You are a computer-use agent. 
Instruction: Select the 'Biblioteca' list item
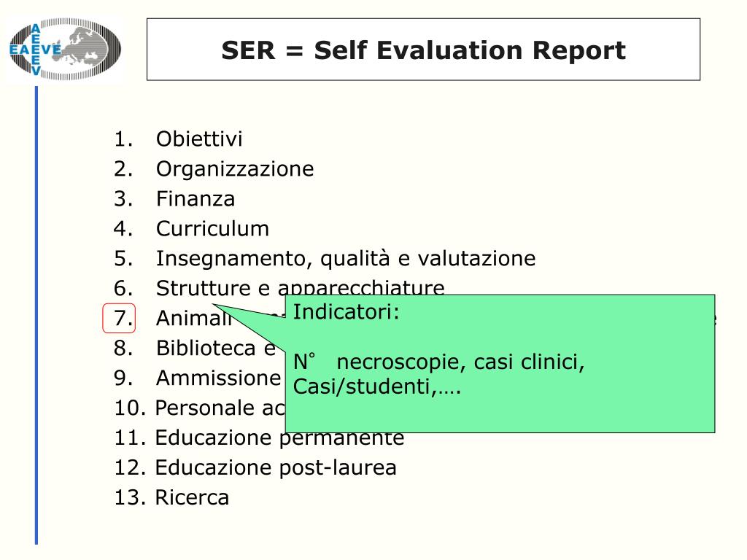205,349
